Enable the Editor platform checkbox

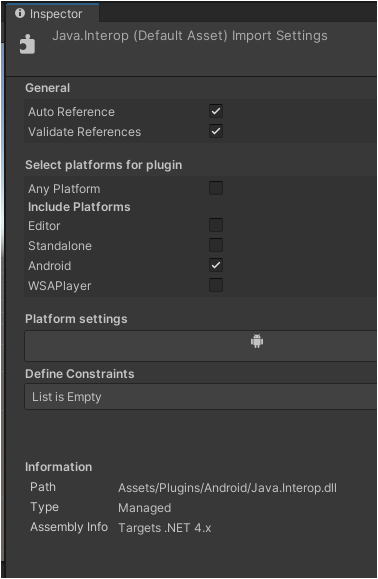pyautogui.click(x=216, y=225)
